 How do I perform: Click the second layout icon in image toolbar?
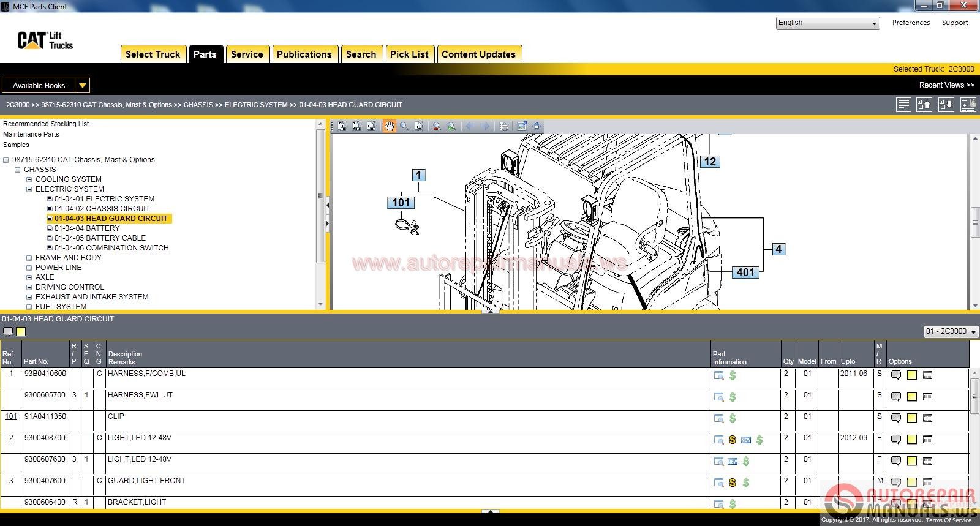pyautogui.click(x=356, y=126)
